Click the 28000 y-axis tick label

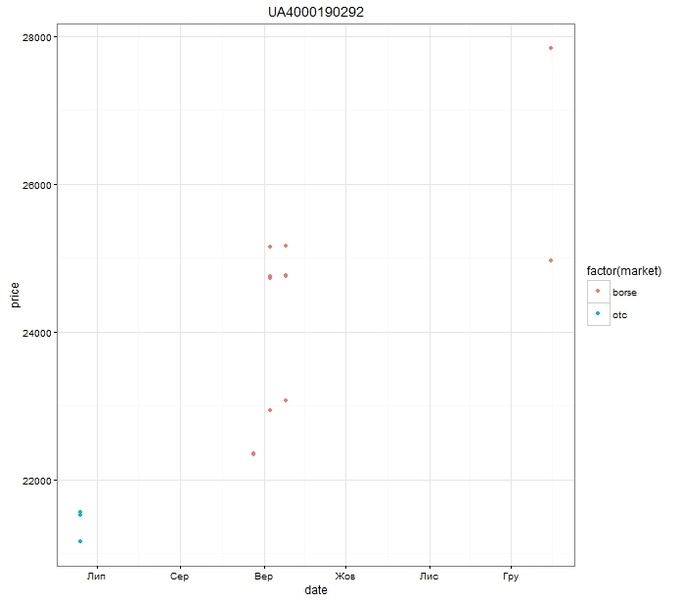[x=39, y=37]
